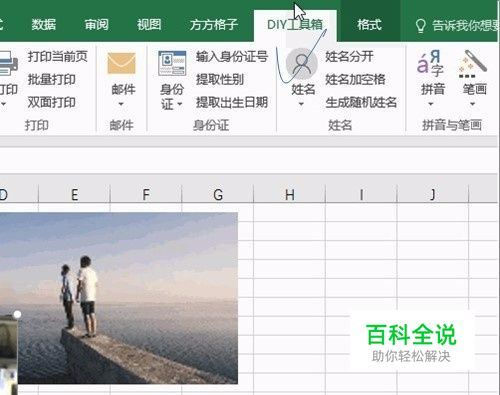Click 输入身份证号 button

[x=232, y=56]
